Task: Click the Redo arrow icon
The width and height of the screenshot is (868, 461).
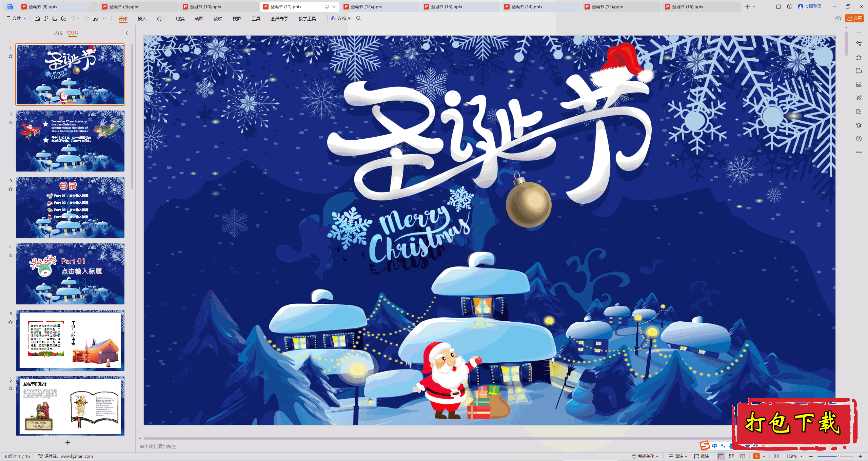Action: [87, 18]
